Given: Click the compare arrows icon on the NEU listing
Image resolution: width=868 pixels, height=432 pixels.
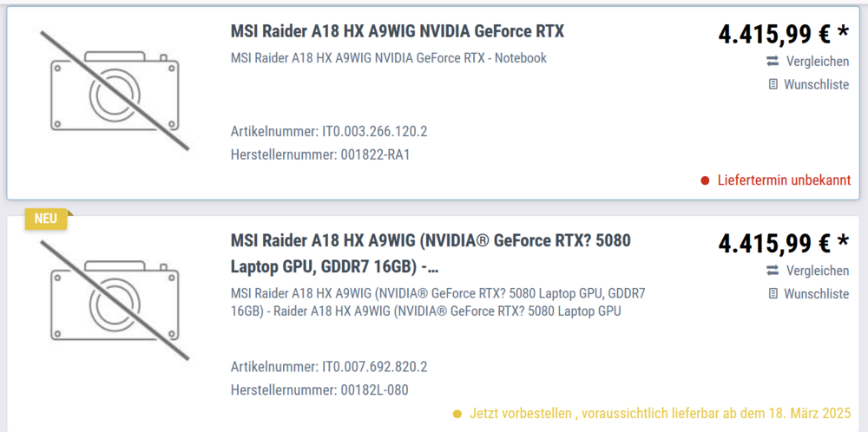Looking at the screenshot, I should point(773,271).
